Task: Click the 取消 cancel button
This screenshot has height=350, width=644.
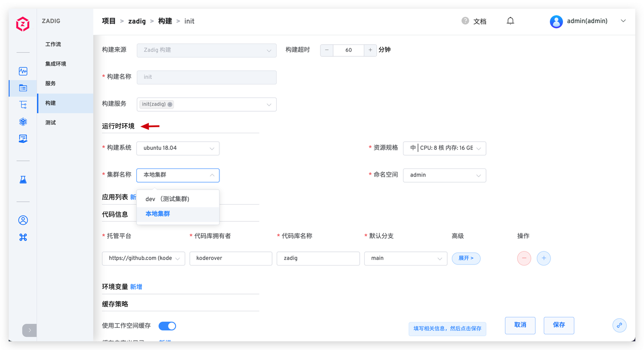Action: coord(520,325)
